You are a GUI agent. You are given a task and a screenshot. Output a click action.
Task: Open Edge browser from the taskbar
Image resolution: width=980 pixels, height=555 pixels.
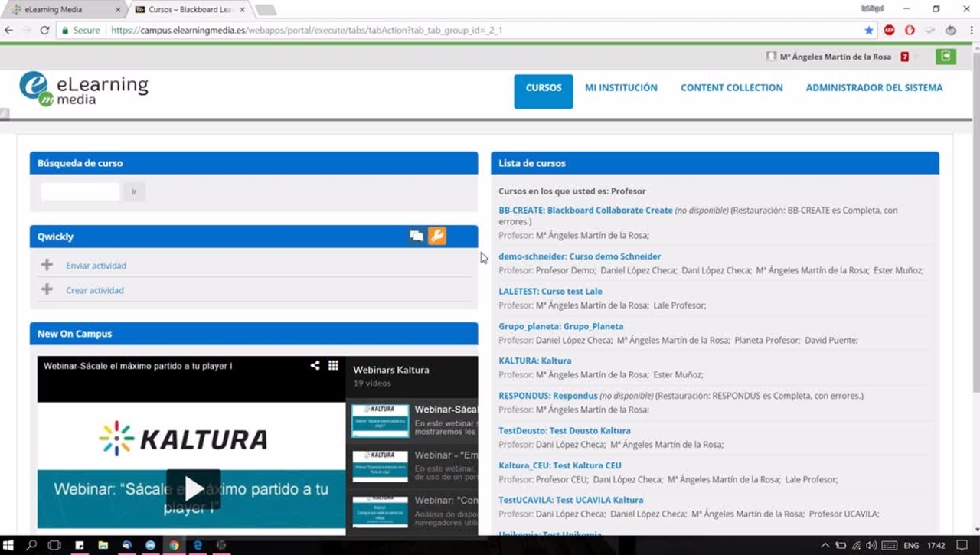click(x=198, y=546)
